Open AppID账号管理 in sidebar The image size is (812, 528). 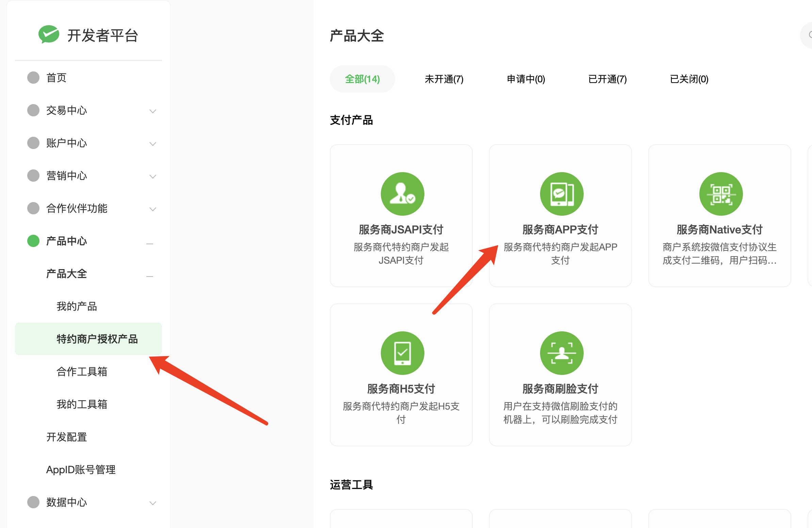click(81, 469)
